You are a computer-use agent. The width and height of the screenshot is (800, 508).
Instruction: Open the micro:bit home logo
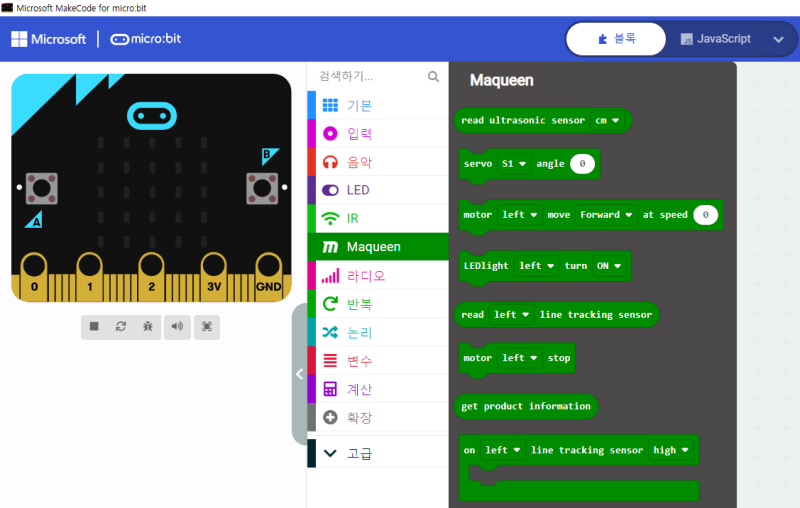pyautogui.click(x=146, y=39)
